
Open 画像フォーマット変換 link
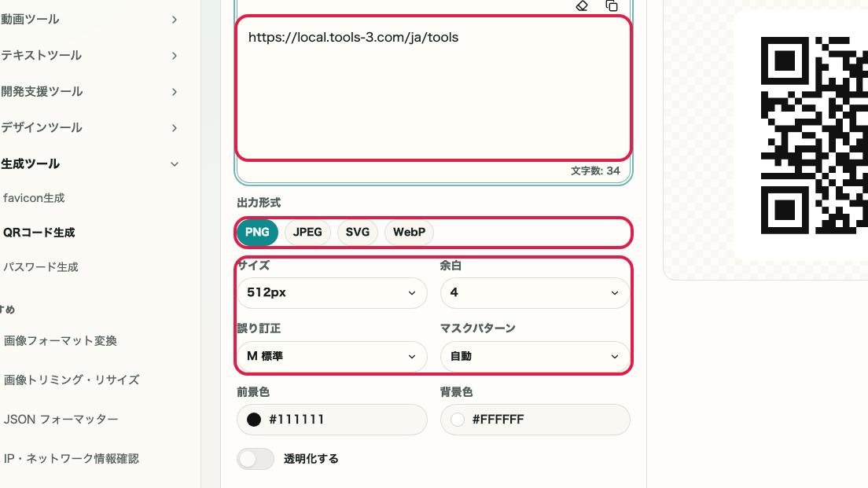tap(61, 341)
